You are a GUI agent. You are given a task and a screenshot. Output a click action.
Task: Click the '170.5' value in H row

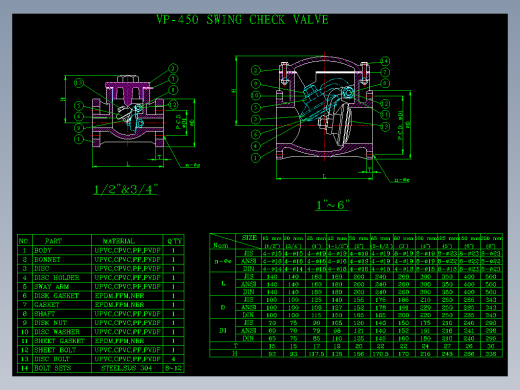[x=381, y=354]
